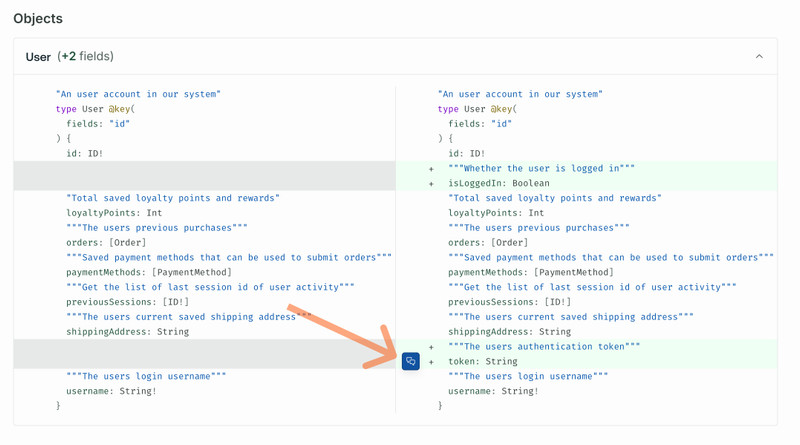
Task: Click 'The users login username' left description
Action: click(x=146, y=376)
